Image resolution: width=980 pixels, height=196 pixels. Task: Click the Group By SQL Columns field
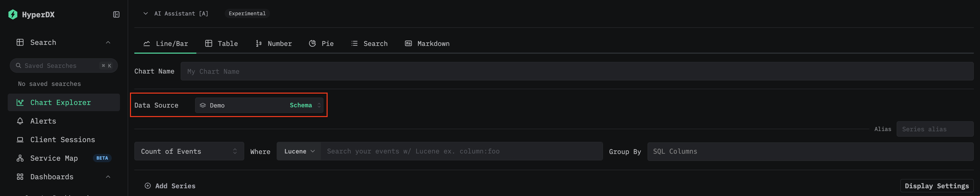click(810, 151)
